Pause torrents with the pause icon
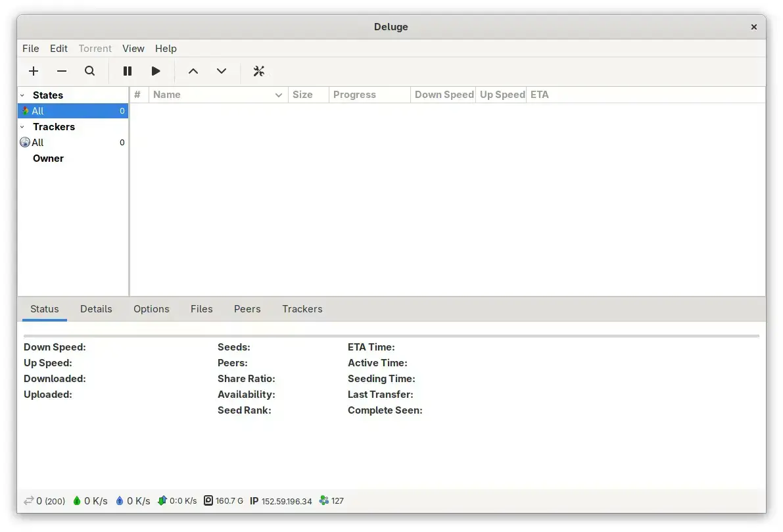783x532 pixels. coord(128,71)
